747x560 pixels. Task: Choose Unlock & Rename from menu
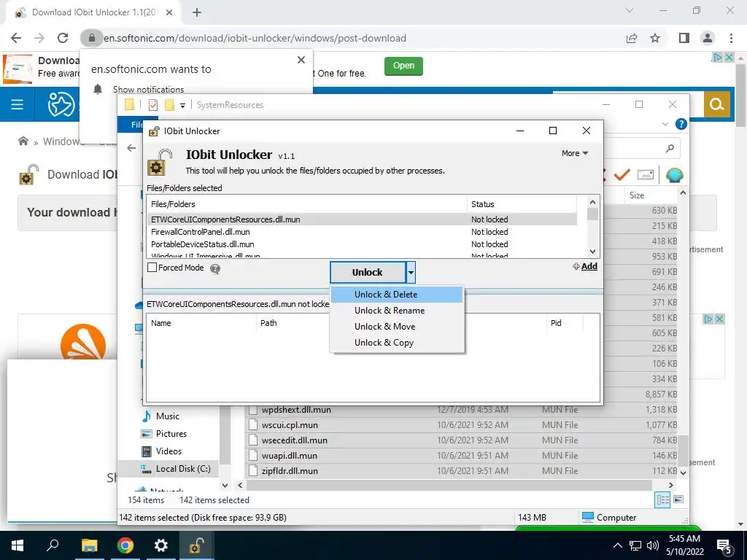[x=396, y=311]
